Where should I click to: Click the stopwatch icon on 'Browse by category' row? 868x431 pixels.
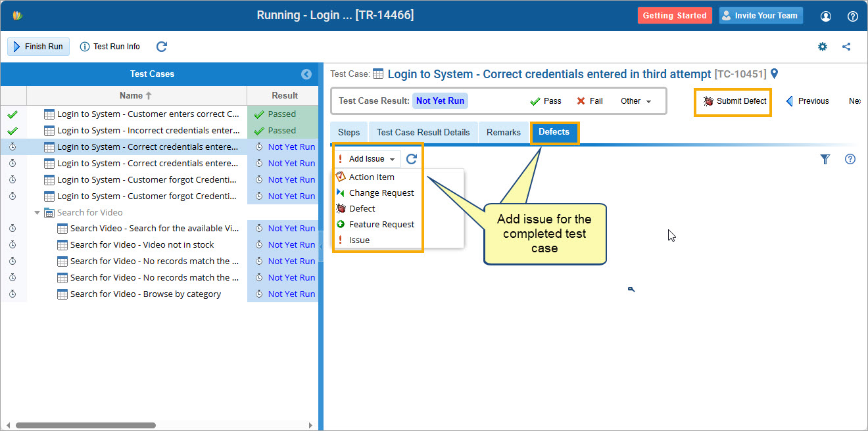[x=12, y=294]
